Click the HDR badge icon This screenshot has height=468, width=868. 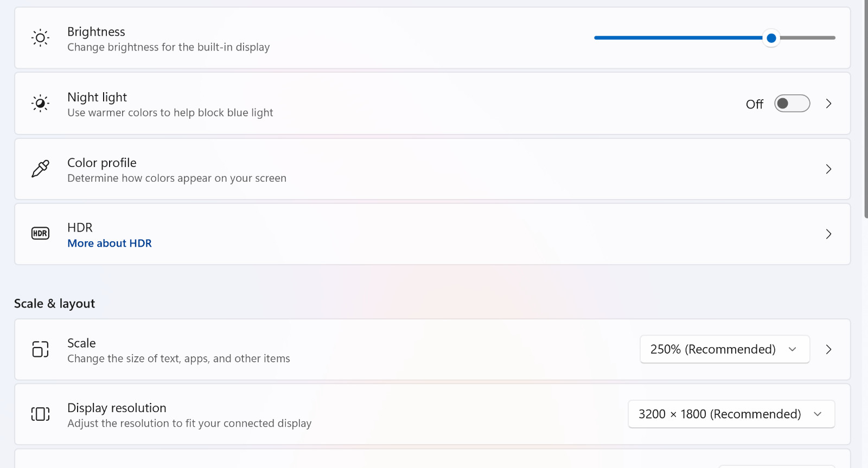click(40, 234)
